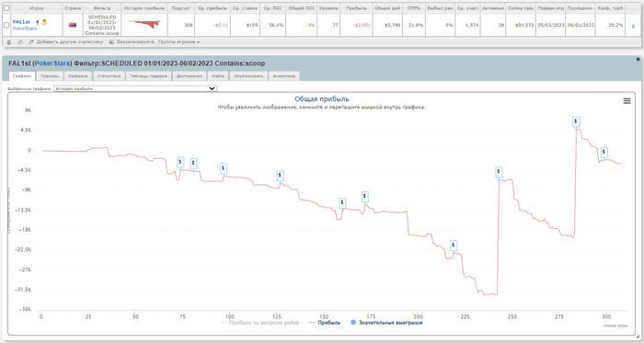Sort by the 'ITM%' column header
The height and width of the screenshot is (343, 644).
(414, 8)
